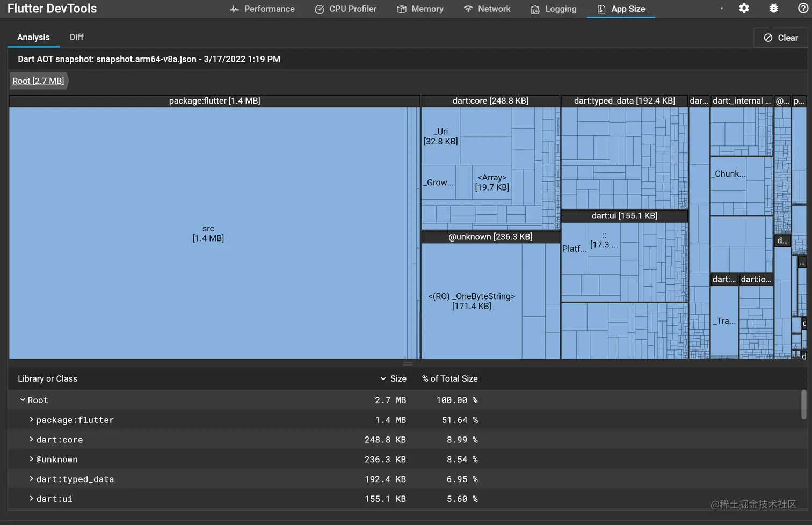Viewport: 812px width, 525px height.
Task: Click the 248.8 KB size value
Action: (x=385, y=440)
